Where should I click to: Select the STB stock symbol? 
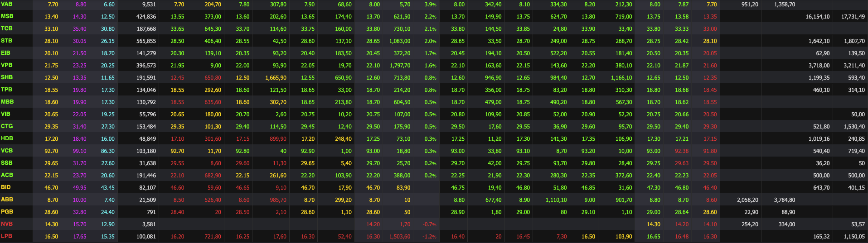pyautogui.click(x=7, y=41)
